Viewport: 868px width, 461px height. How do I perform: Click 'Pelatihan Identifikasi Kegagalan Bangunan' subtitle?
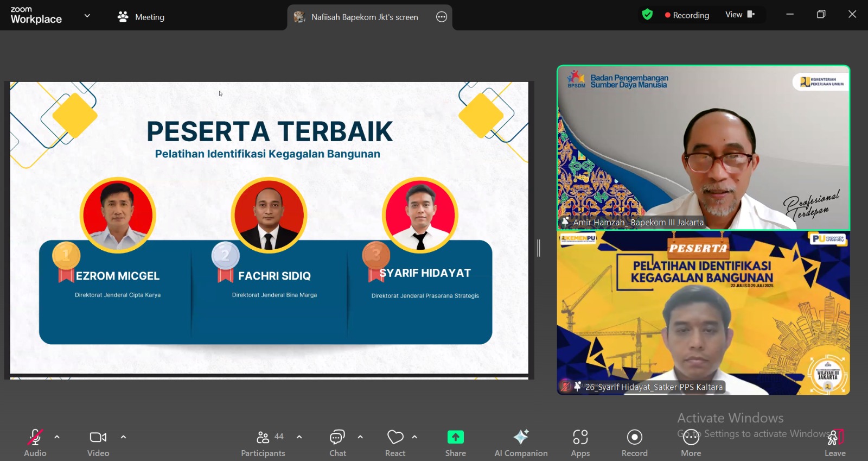click(x=267, y=154)
